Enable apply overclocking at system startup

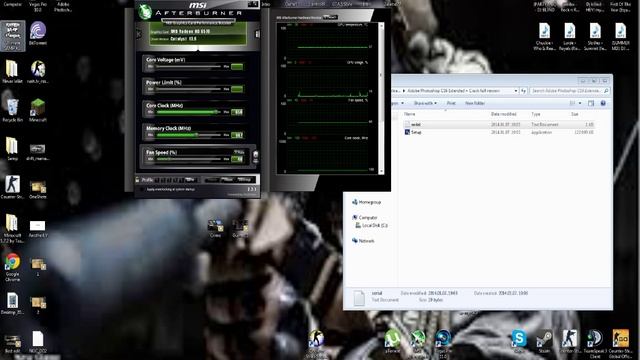(x=142, y=189)
